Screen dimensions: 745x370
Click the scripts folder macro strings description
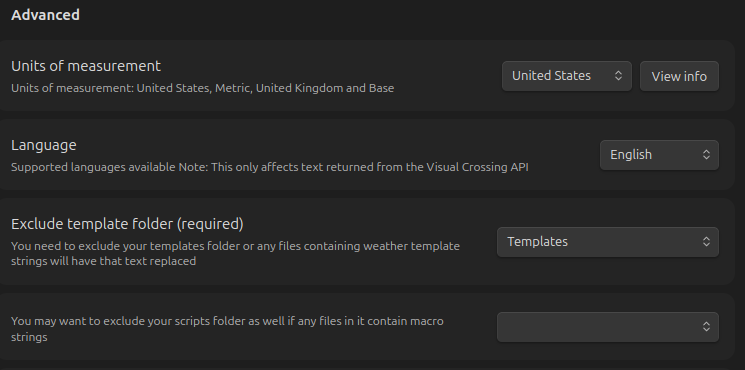227,329
